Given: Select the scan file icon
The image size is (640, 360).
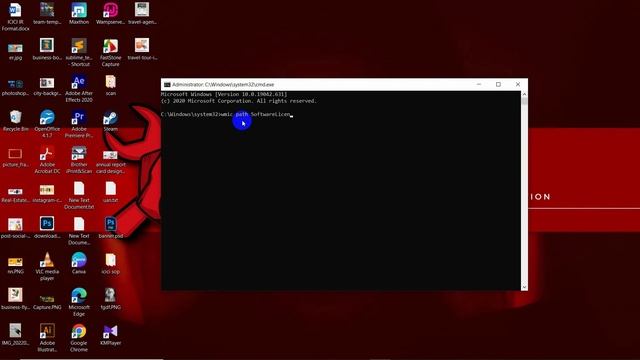Looking at the screenshot, I should [x=111, y=82].
